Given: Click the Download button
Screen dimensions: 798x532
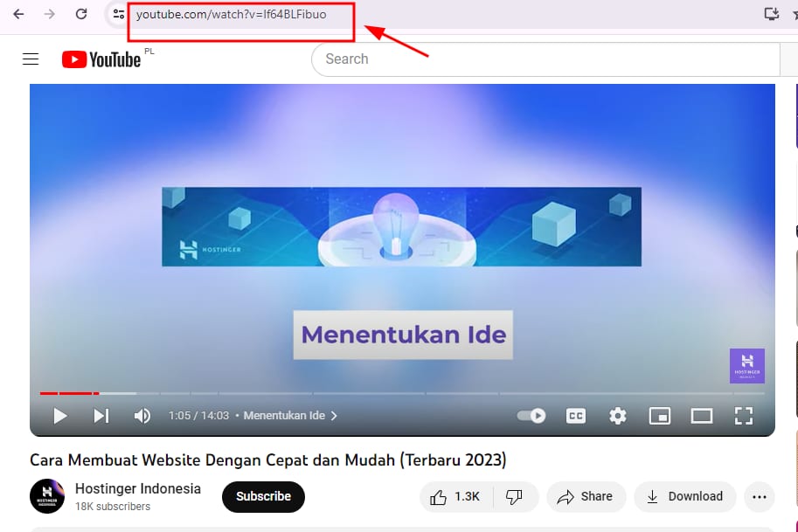Looking at the screenshot, I should point(684,496).
